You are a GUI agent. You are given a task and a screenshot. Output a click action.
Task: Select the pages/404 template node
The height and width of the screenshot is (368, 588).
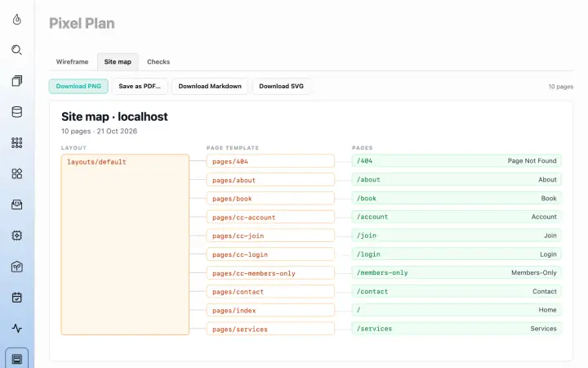270,161
